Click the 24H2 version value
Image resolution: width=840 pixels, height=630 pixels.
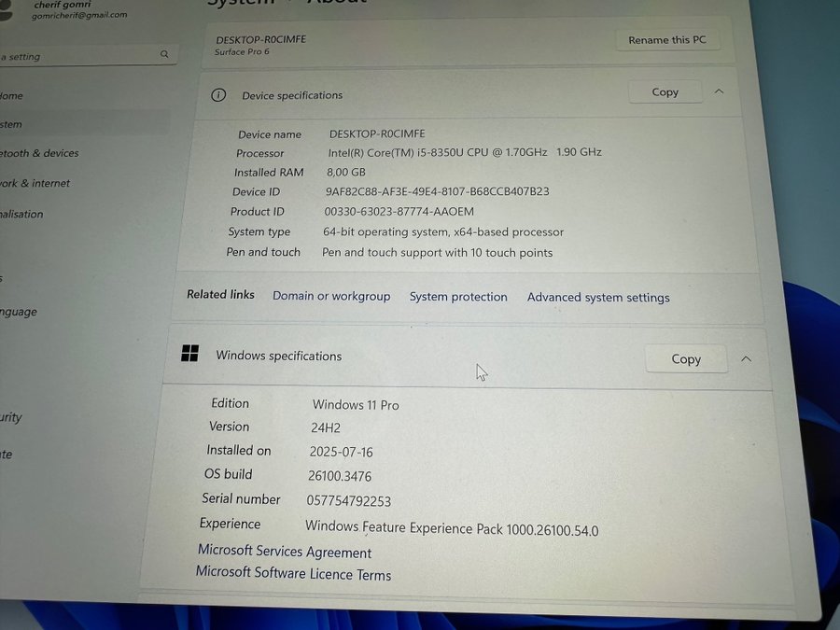click(x=326, y=428)
